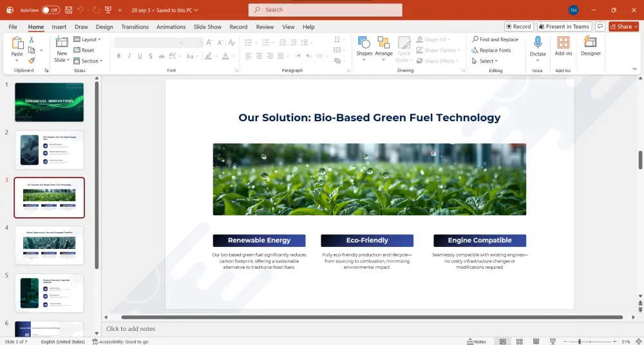This screenshot has height=345, width=644.
Task: Open the file save location dropdown
Action: (196, 10)
